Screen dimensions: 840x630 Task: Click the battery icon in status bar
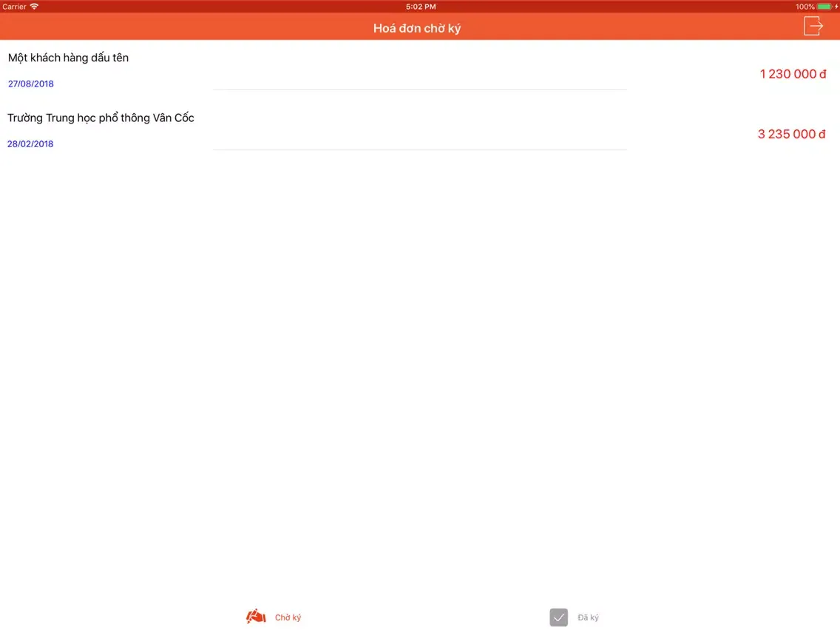point(824,7)
